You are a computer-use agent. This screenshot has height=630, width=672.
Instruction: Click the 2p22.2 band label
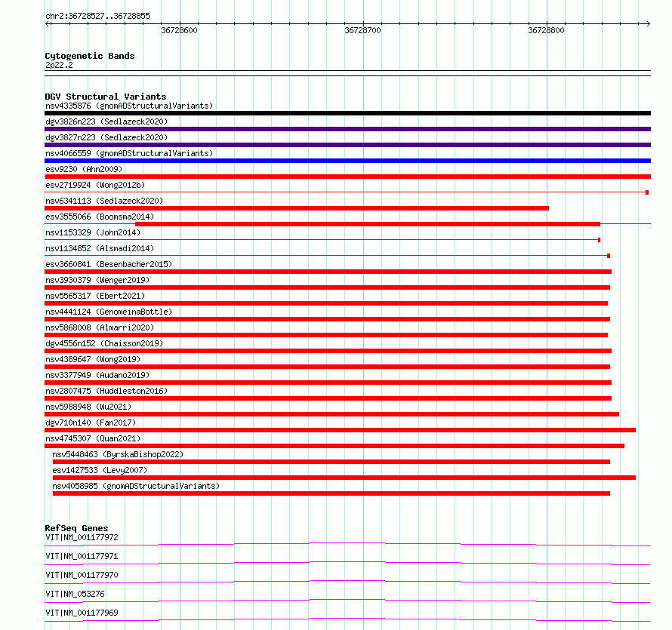coord(59,65)
